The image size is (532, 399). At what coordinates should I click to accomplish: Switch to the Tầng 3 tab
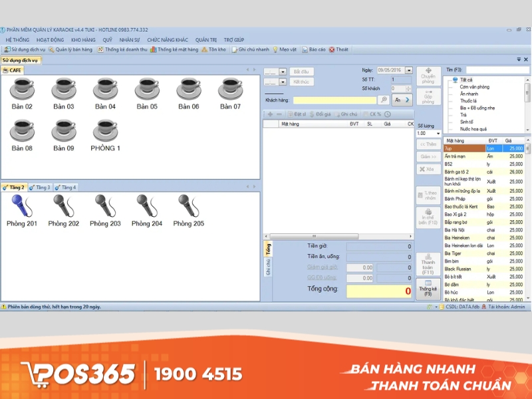[x=40, y=188]
